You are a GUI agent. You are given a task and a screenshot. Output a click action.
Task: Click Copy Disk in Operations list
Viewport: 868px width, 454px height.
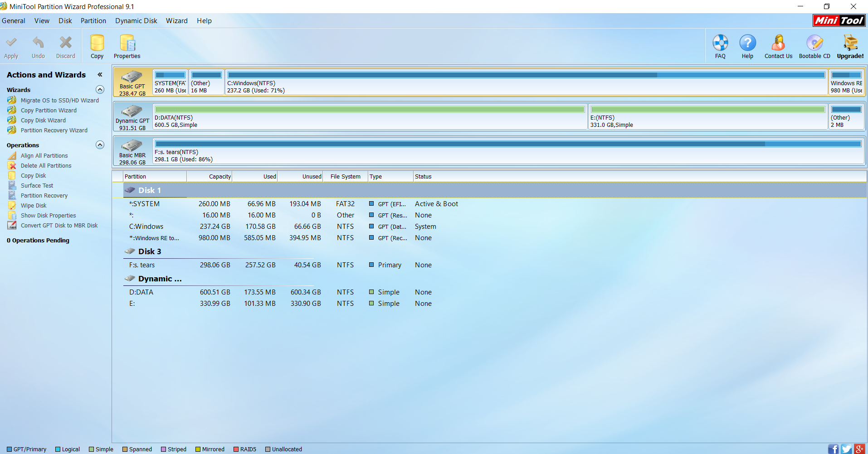pyautogui.click(x=33, y=176)
